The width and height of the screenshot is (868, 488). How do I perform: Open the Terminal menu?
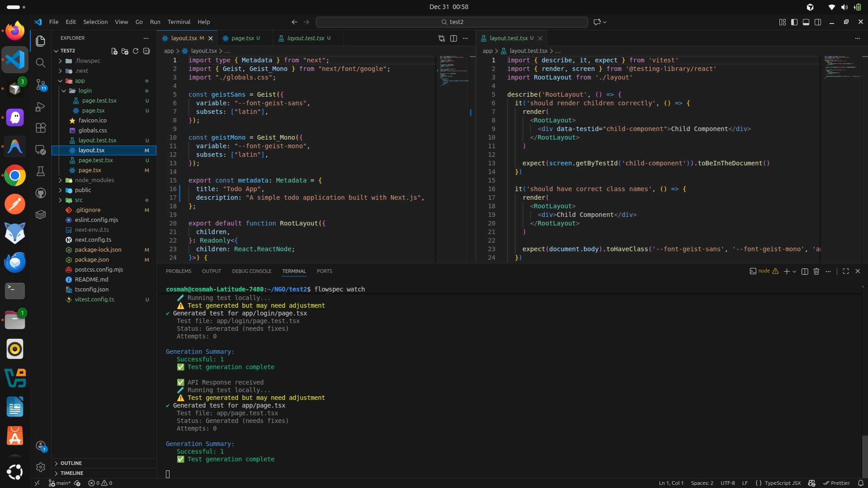pyautogui.click(x=179, y=22)
